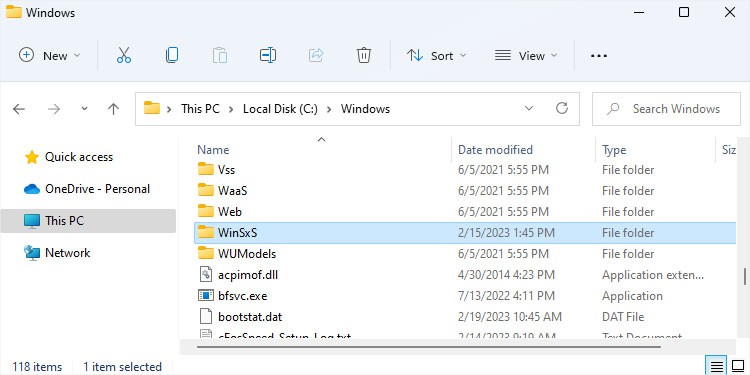Select the Web folder name
Viewport: 750px width, 375px height.
[230, 211]
